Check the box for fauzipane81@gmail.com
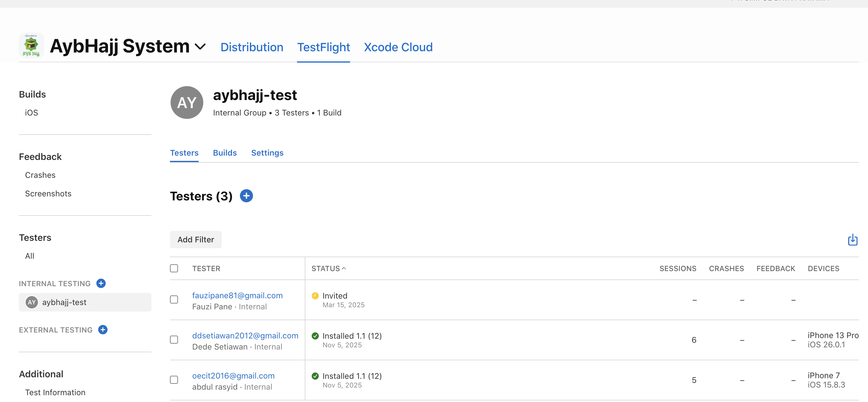The image size is (868, 402). pyautogui.click(x=174, y=299)
